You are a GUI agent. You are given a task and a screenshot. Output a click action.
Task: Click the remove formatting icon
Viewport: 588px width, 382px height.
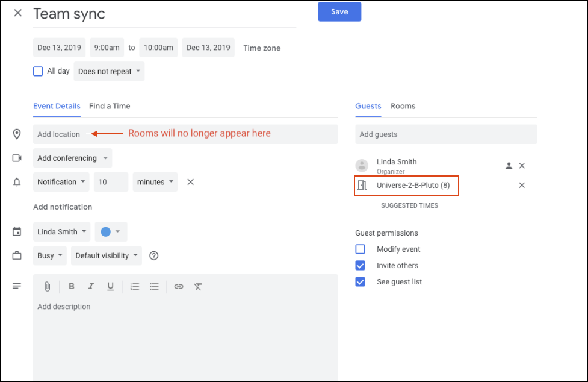point(198,287)
